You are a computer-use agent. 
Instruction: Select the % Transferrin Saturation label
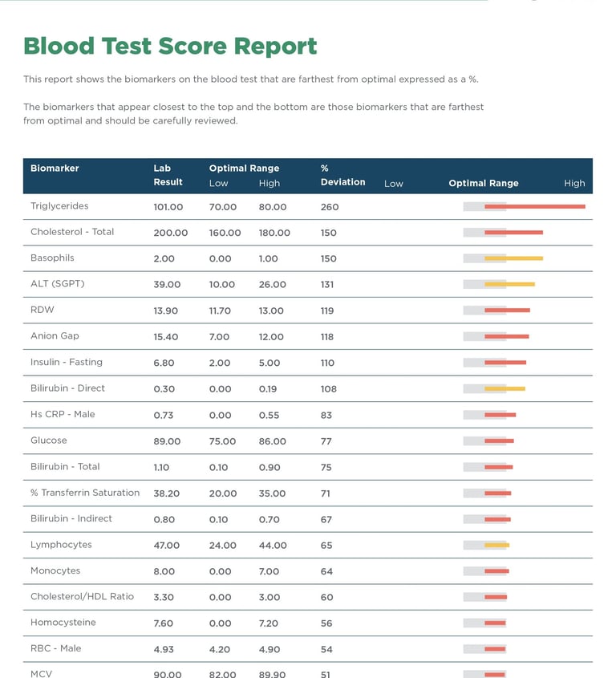(85, 493)
